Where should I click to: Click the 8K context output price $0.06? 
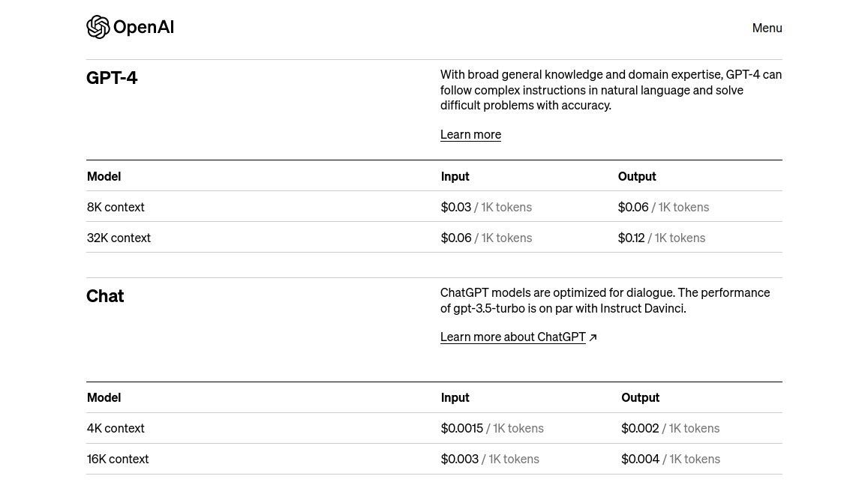633,207
